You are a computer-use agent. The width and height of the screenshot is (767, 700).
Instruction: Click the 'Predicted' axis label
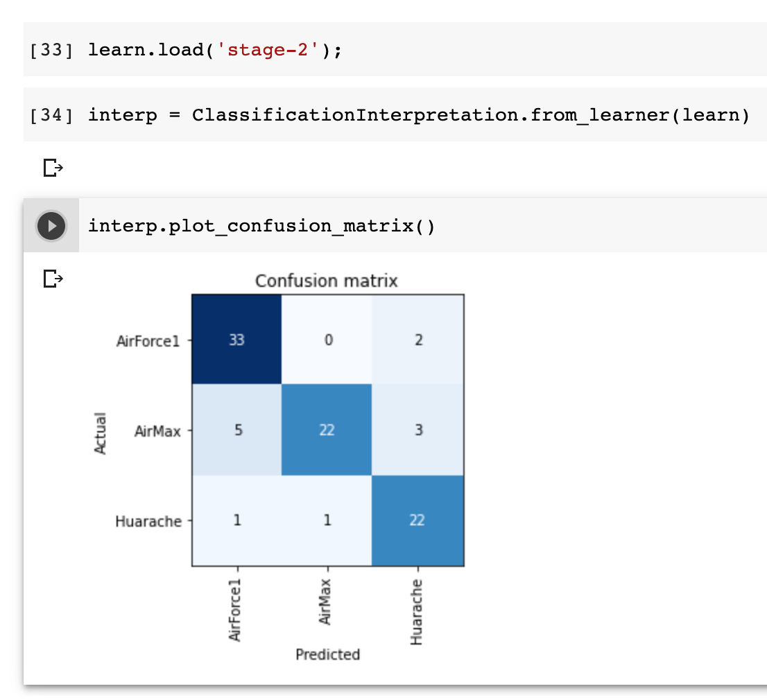(x=327, y=654)
